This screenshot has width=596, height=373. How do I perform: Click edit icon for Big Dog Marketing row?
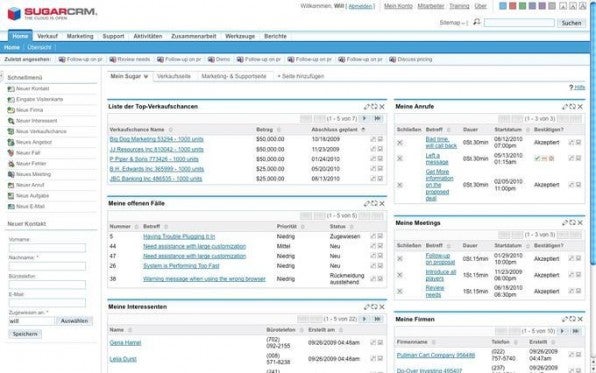click(373, 139)
